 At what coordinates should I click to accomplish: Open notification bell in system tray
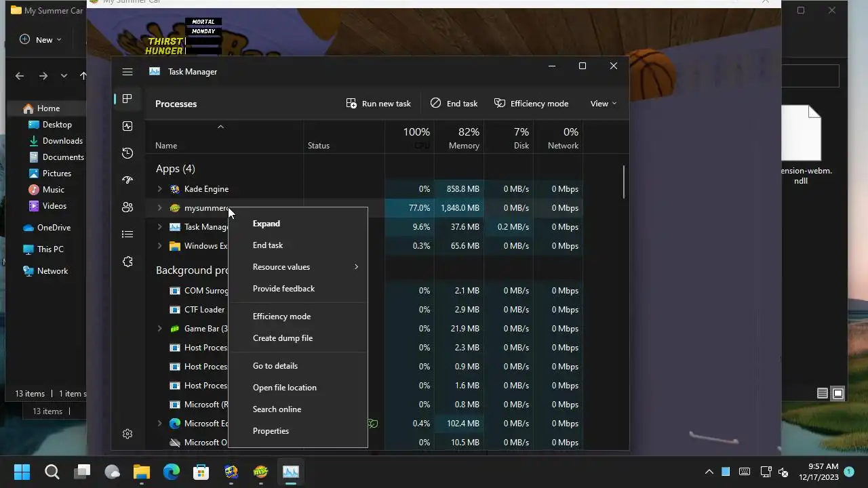click(x=849, y=472)
